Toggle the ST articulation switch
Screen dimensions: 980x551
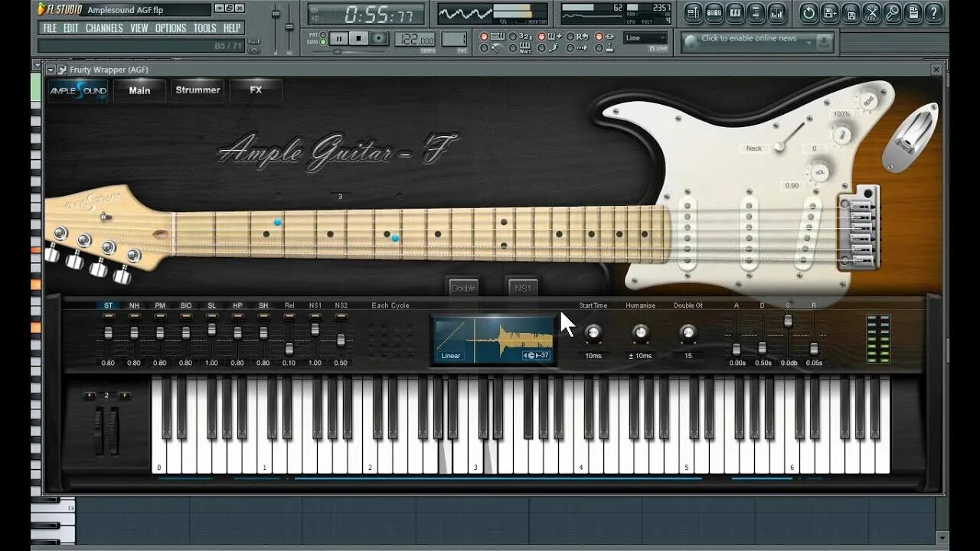point(108,315)
